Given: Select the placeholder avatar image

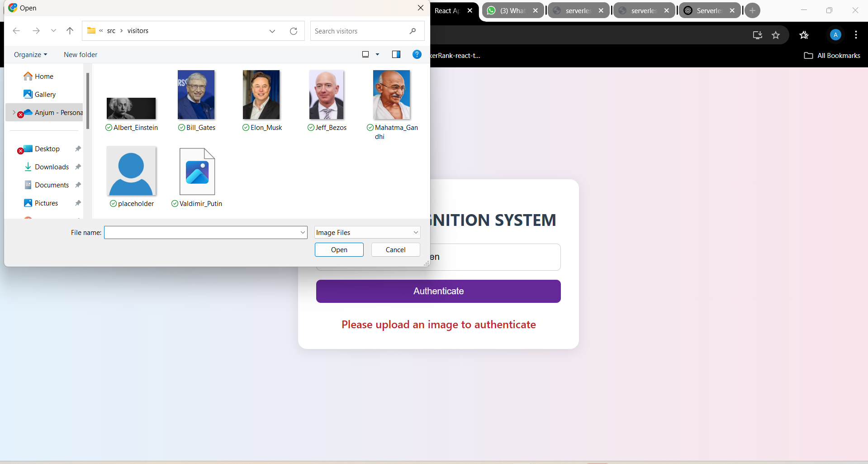Looking at the screenshot, I should pos(131,171).
